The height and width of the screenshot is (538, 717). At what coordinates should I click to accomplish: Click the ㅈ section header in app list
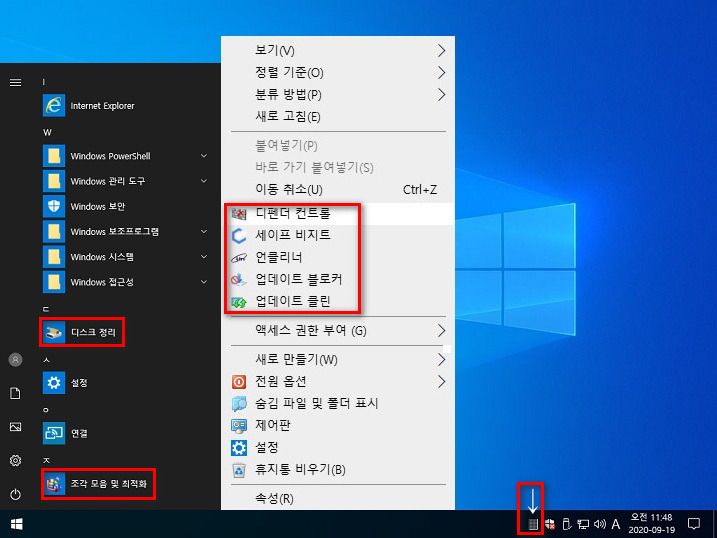pos(46,460)
